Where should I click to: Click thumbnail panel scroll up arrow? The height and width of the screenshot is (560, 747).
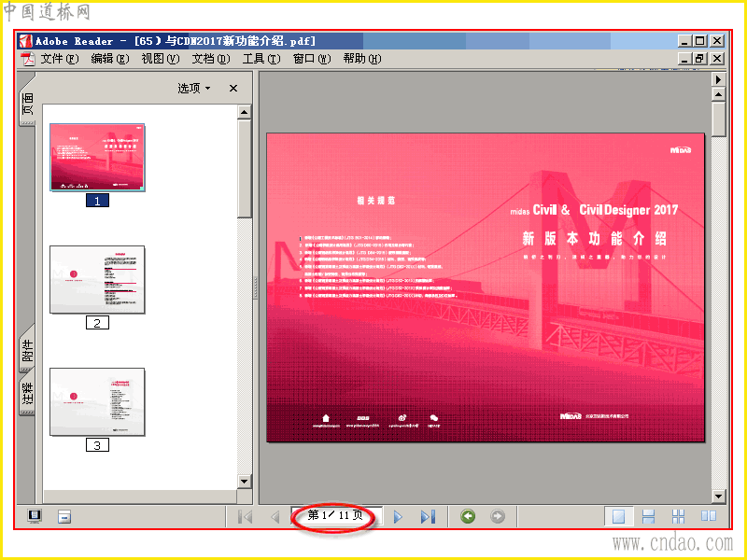[x=245, y=112]
